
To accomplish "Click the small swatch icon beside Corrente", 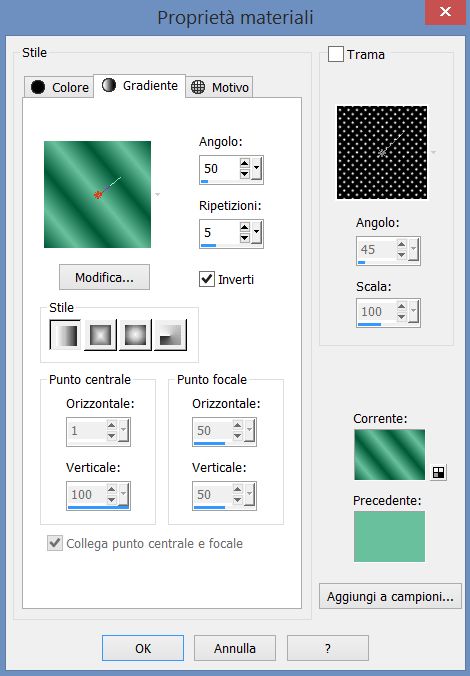I will [438, 473].
